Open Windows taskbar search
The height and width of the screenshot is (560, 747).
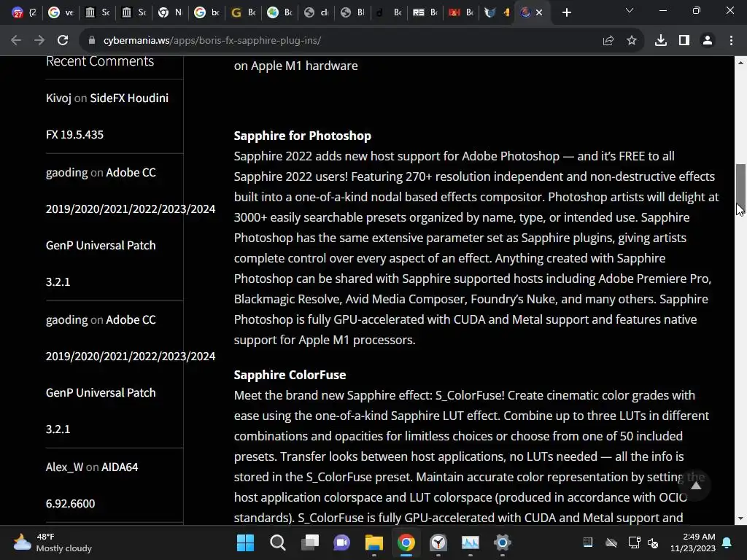pyautogui.click(x=278, y=542)
